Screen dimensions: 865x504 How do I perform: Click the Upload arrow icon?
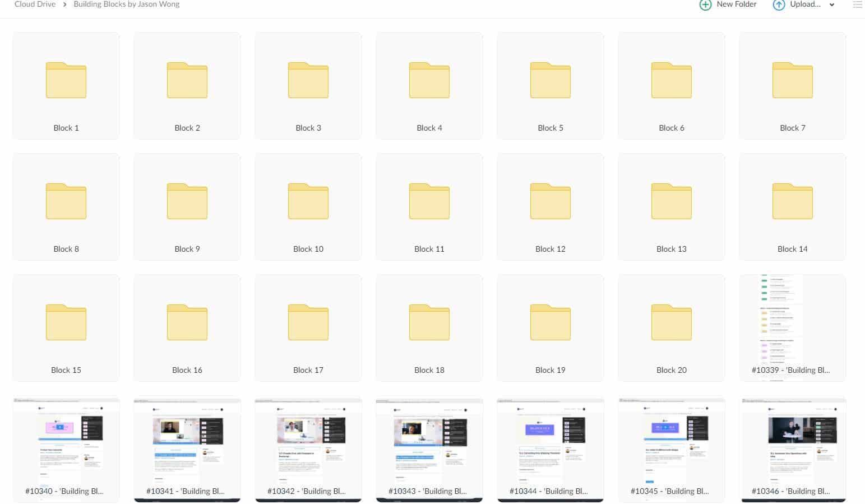(779, 5)
